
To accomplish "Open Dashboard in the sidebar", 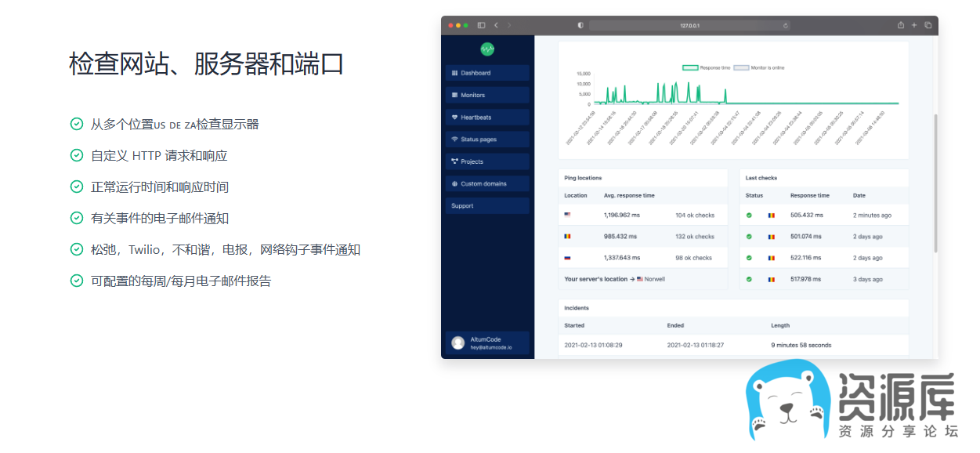I will click(487, 73).
